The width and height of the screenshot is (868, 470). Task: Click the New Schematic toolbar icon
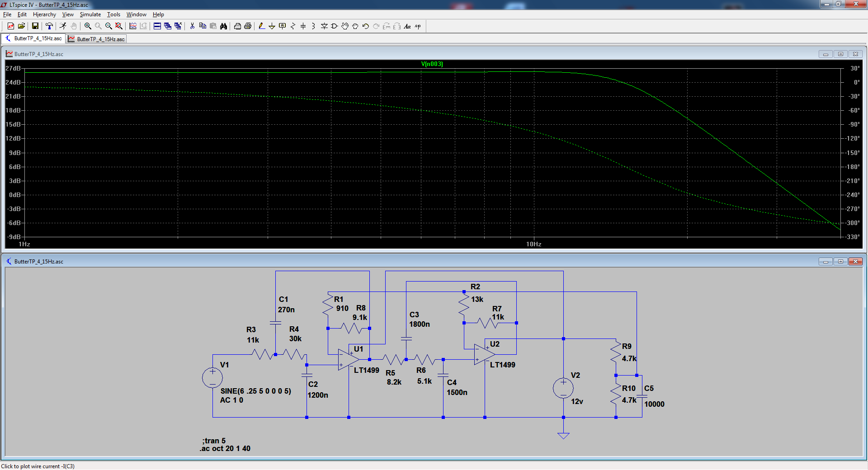(x=11, y=26)
